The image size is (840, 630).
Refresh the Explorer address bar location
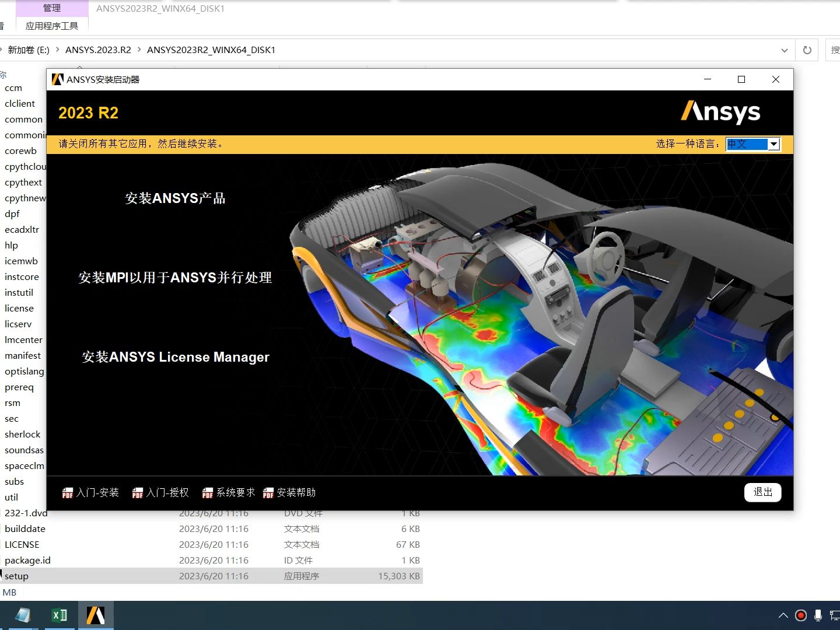pyautogui.click(x=807, y=50)
